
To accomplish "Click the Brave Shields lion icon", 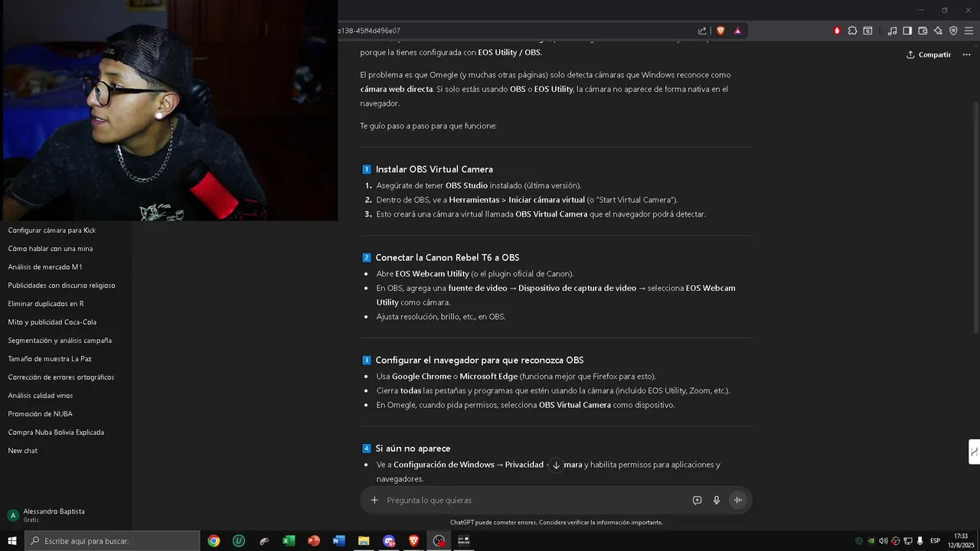I will [x=720, y=31].
